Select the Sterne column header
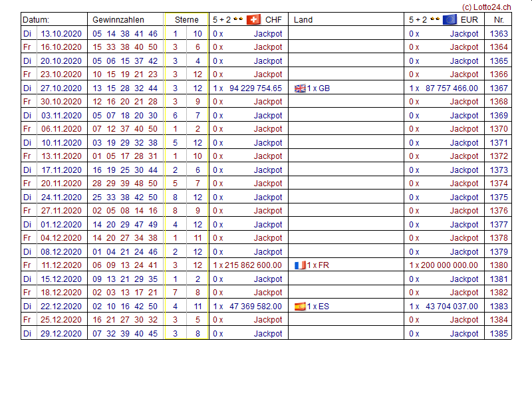 (x=187, y=20)
